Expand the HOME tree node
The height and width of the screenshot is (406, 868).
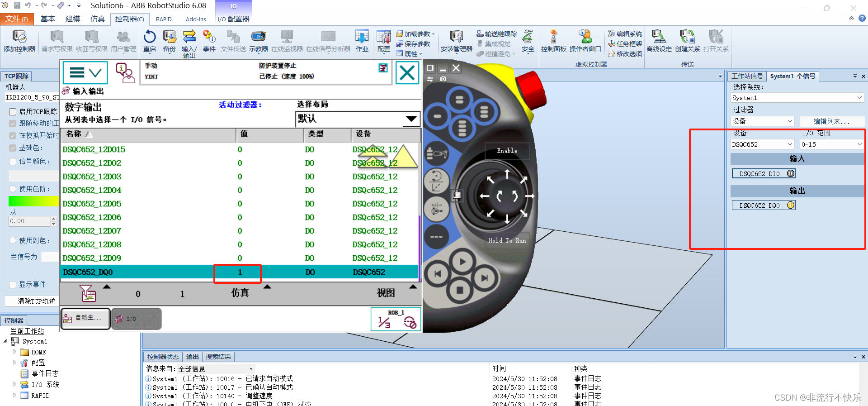click(14, 352)
